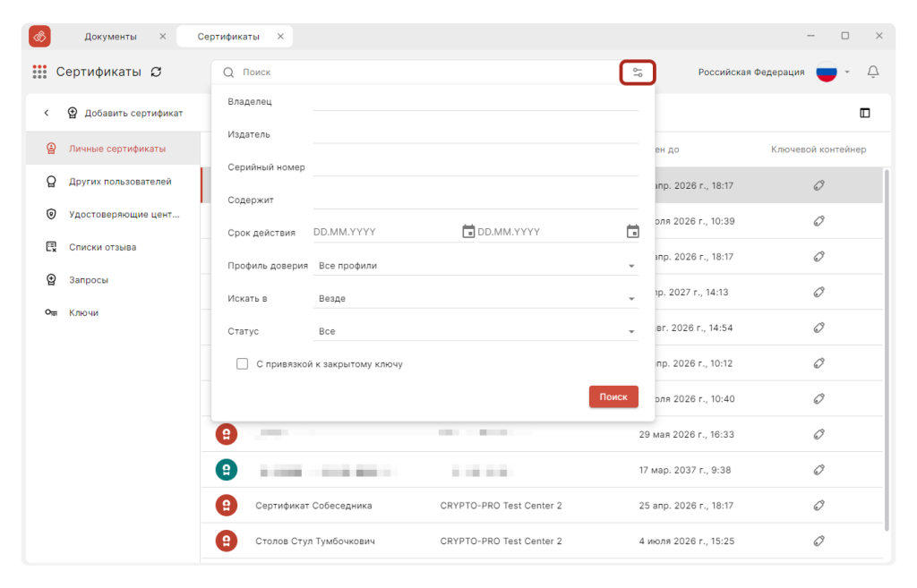This screenshot has height=588, width=917.
Task: Open the Статус dropdown
Action: click(476, 331)
